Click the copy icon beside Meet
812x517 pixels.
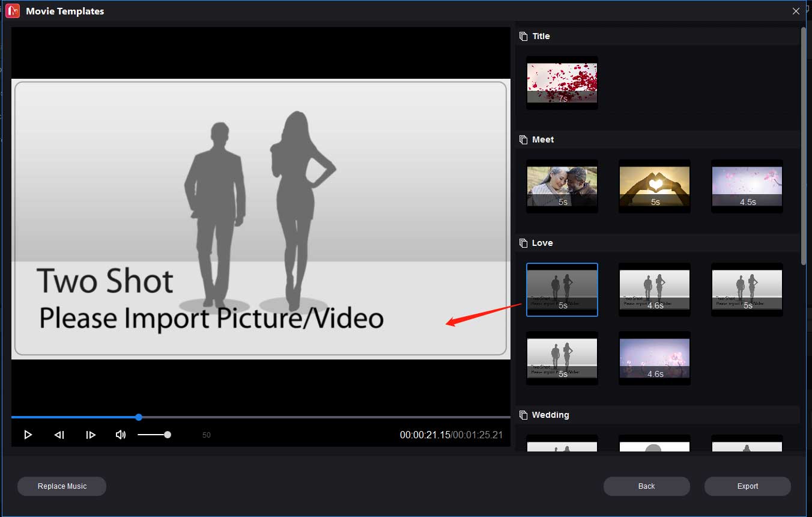(524, 140)
